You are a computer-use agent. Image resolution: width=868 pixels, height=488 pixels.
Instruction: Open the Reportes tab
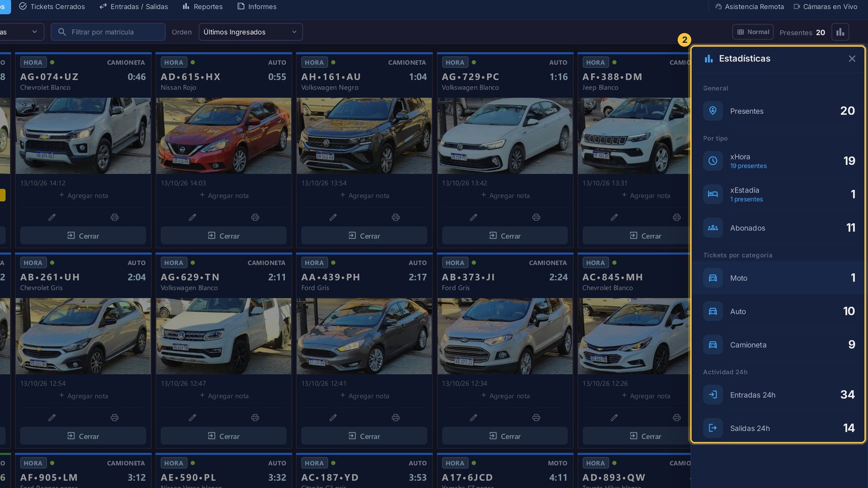tap(203, 7)
